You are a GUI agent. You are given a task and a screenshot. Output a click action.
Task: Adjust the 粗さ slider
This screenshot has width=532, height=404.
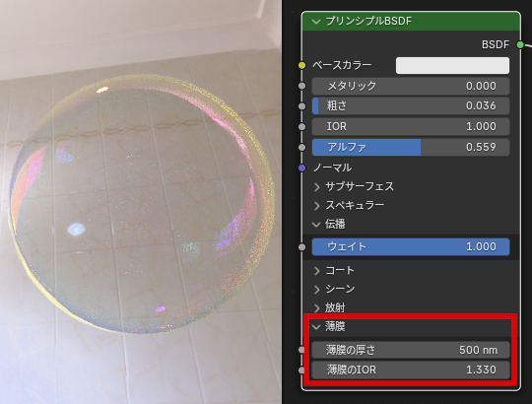411,106
